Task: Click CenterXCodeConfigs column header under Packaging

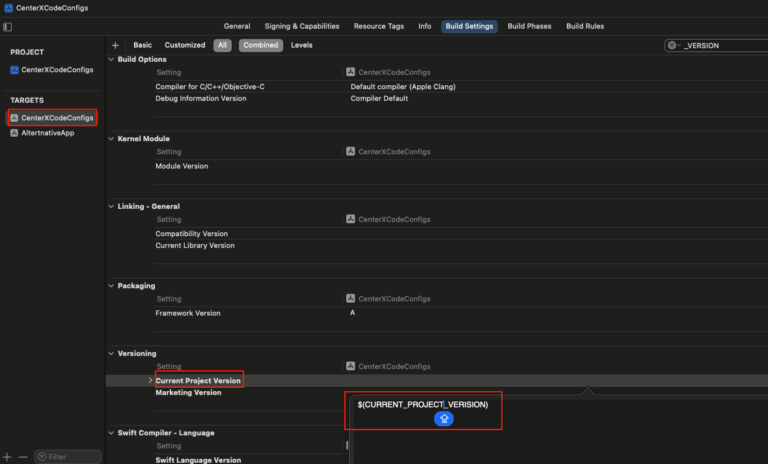Action: pyautogui.click(x=388, y=298)
